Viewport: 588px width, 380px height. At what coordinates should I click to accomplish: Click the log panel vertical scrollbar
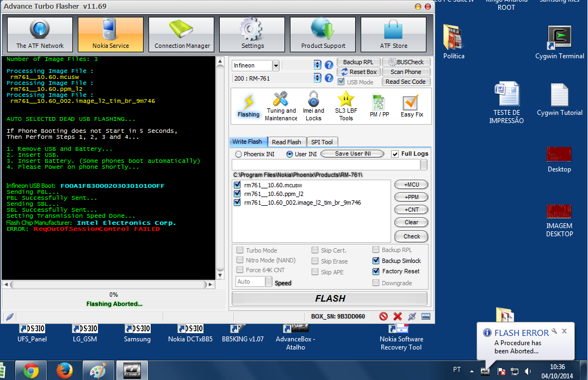220,168
